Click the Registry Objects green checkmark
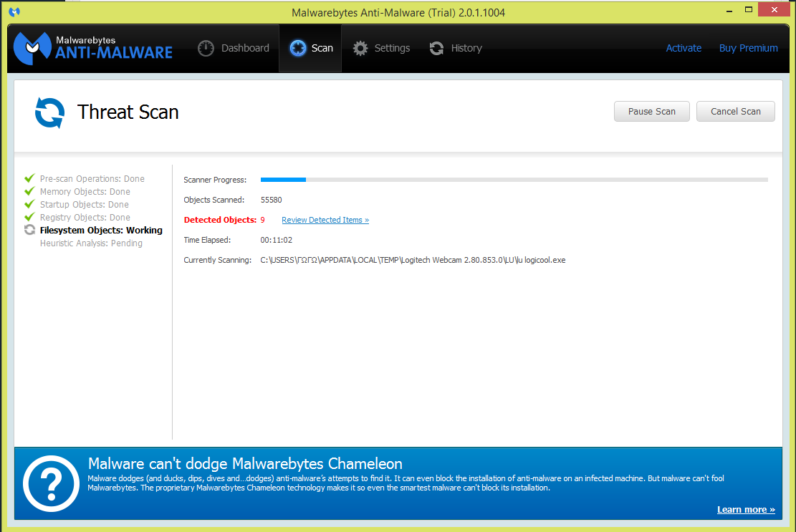The height and width of the screenshot is (532, 796). pos(29,217)
